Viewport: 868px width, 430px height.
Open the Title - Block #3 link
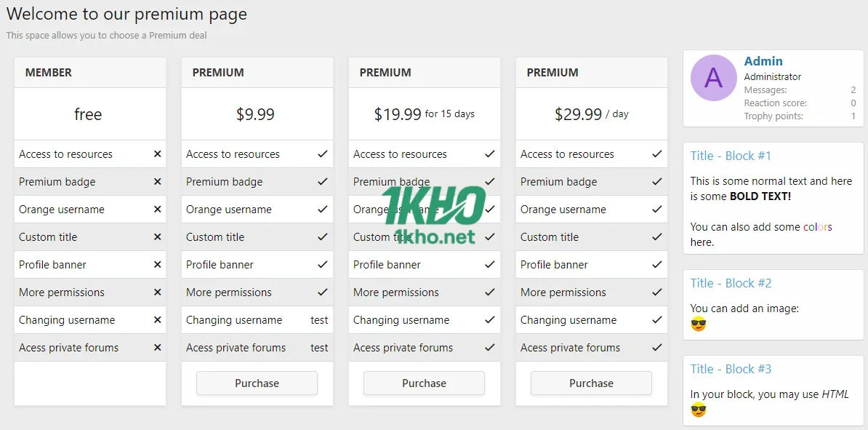(730, 369)
